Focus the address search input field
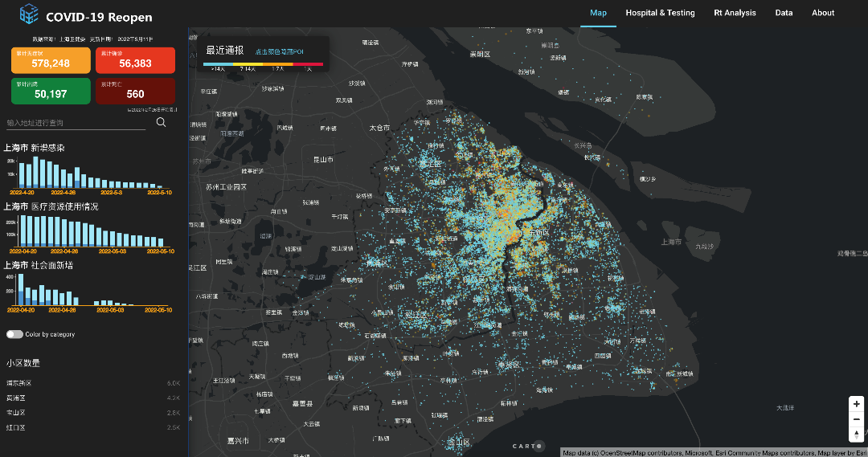Image resolution: width=868 pixels, height=457 pixels. point(76,123)
